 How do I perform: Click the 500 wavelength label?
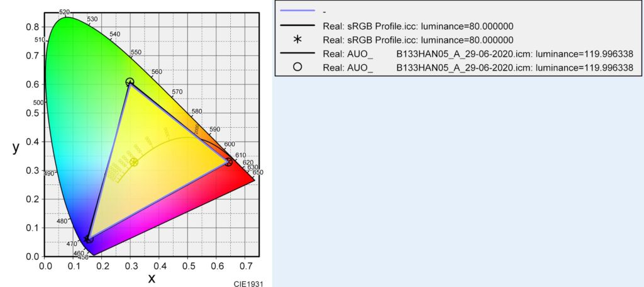point(38,103)
